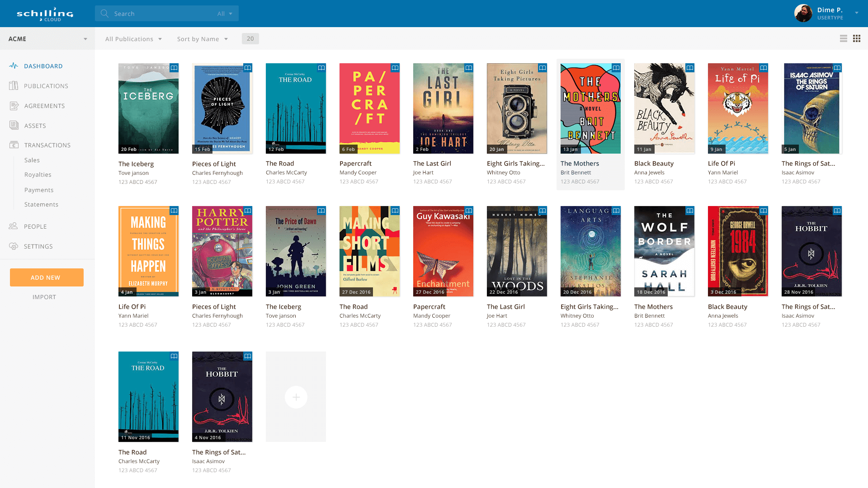Click bookmark icon on The Last Girl 2 Feb cover

pos(469,68)
